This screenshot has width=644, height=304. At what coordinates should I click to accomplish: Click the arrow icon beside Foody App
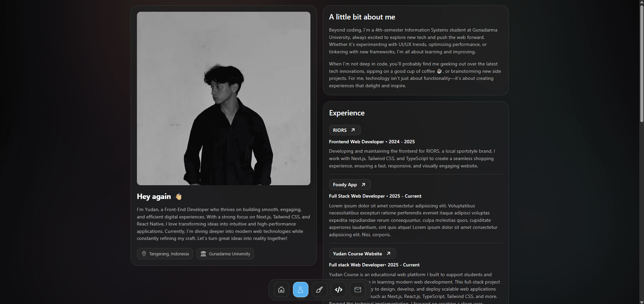click(363, 185)
